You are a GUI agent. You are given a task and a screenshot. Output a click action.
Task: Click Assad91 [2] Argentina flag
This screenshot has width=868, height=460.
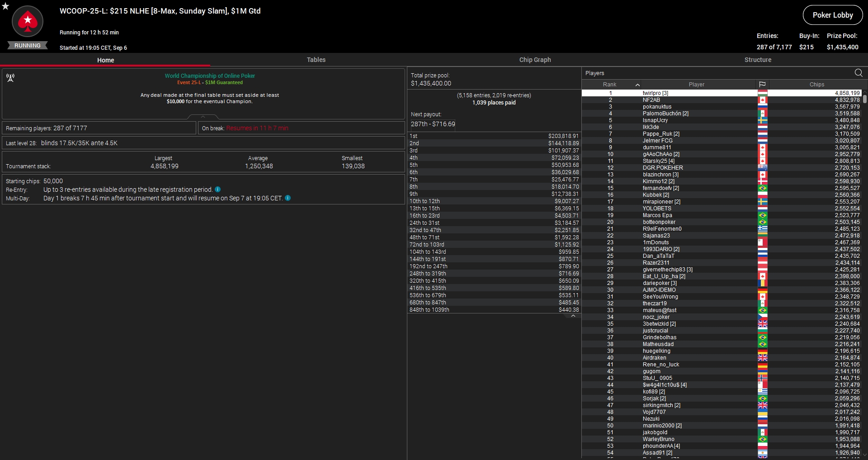click(x=763, y=453)
